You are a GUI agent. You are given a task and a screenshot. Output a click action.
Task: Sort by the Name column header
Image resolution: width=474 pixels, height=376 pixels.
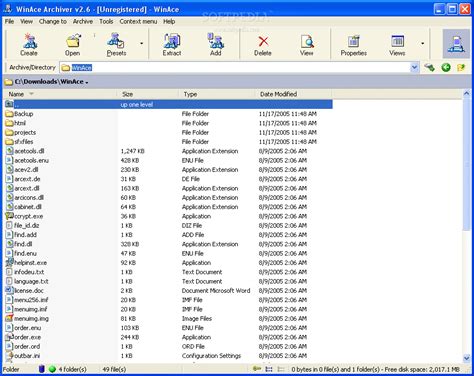coord(60,94)
